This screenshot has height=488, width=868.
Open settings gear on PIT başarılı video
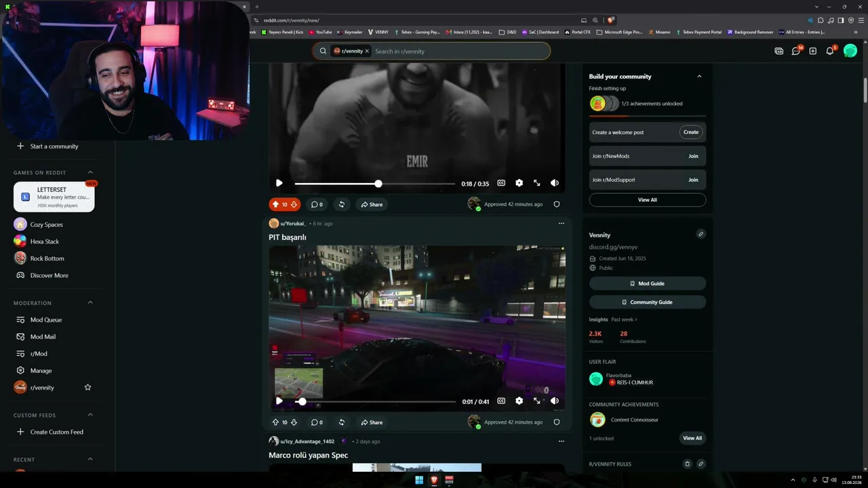click(x=519, y=401)
